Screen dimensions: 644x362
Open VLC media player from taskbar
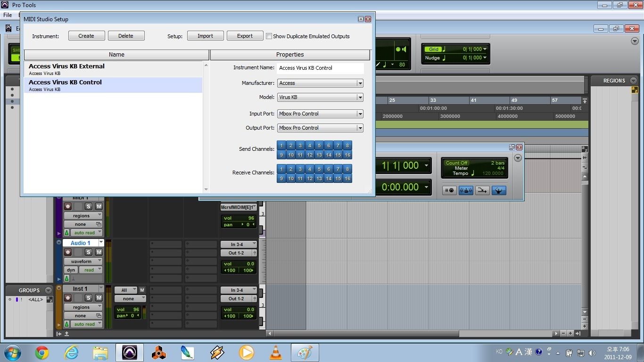[x=276, y=352]
